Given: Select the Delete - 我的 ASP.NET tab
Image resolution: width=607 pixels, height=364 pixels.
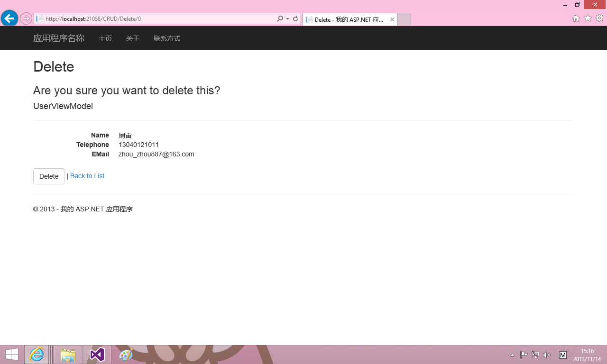Looking at the screenshot, I should pos(349,19).
